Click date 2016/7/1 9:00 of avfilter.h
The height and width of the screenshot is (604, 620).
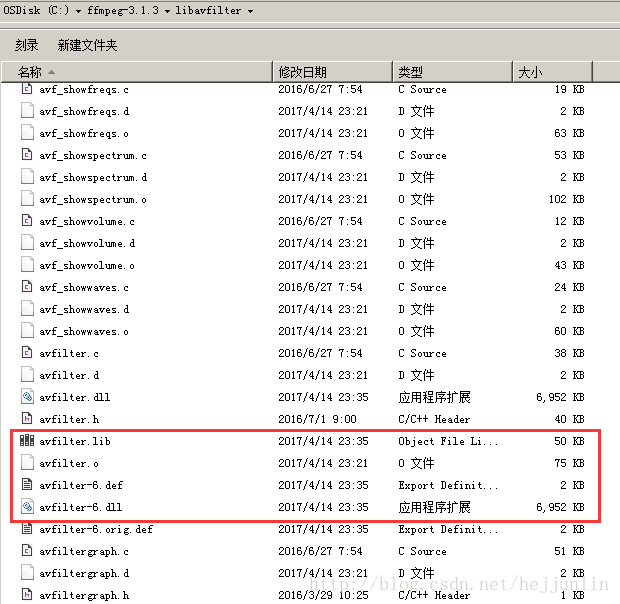pos(317,419)
